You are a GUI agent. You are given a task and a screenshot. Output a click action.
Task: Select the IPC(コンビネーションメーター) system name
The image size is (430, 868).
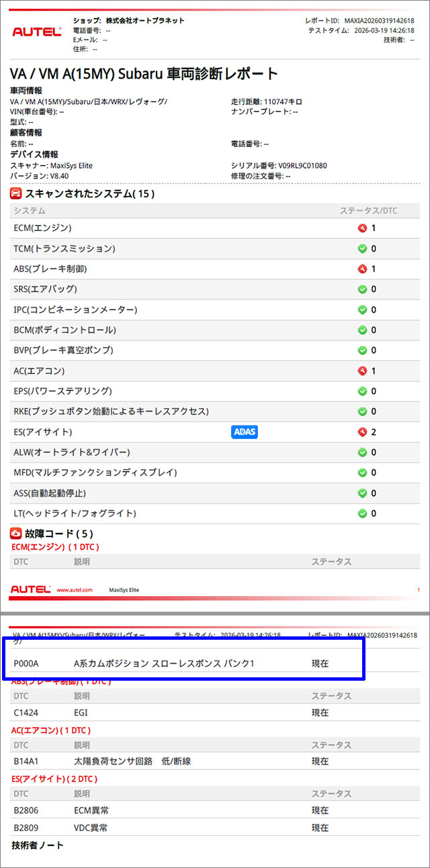[x=75, y=310]
